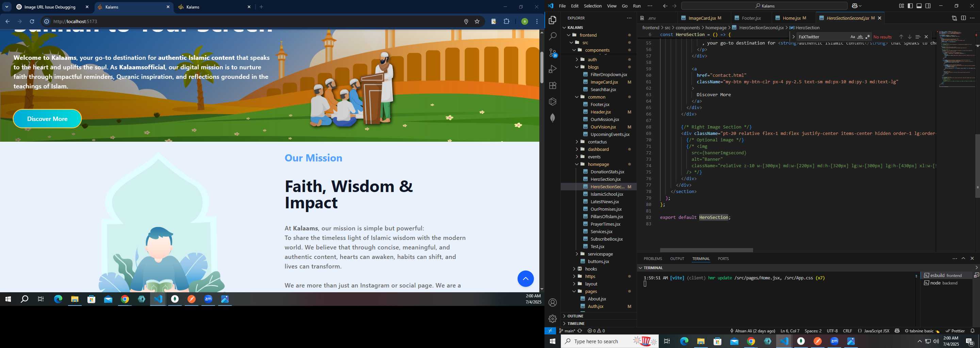Image resolution: width=980 pixels, height=348 pixels.
Task: Switch to Footer.jsx editor tab
Action: coord(751,18)
